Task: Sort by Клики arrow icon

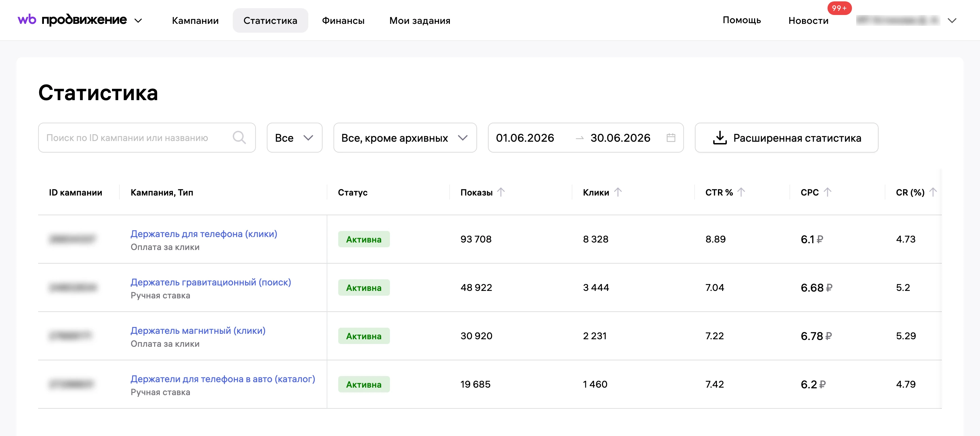Action: 618,192
